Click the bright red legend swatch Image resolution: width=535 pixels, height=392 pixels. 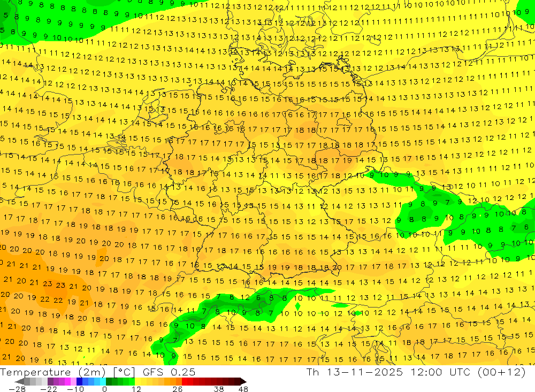185,381
